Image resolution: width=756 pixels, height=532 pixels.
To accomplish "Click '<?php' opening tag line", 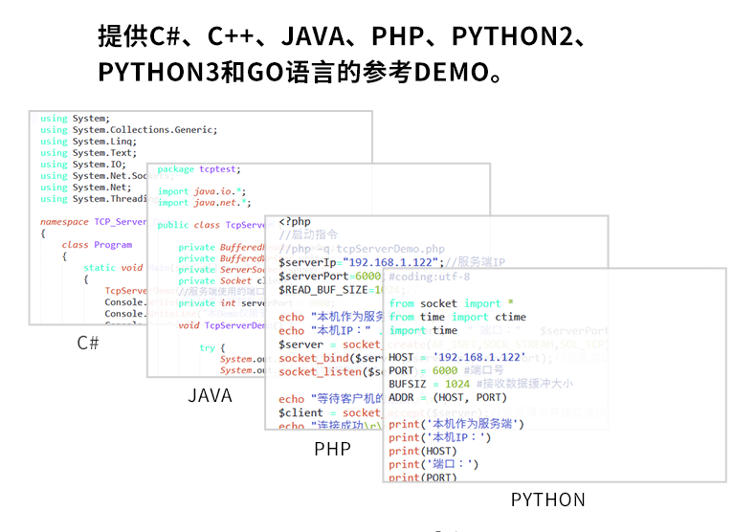I will pyautogui.click(x=295, y=222).
